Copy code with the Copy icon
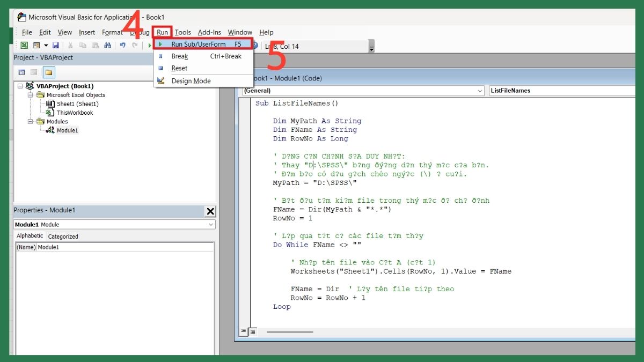 coord(83,46)
